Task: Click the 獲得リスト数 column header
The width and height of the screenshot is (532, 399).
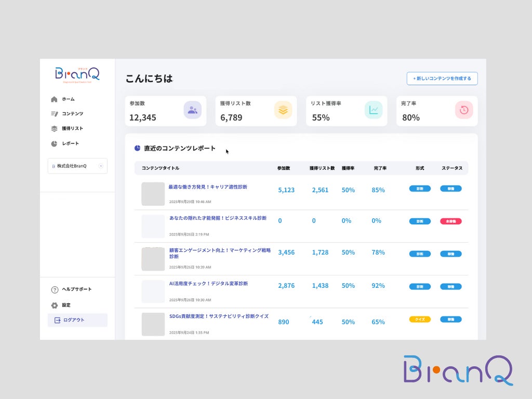Action: pos(322,168)
